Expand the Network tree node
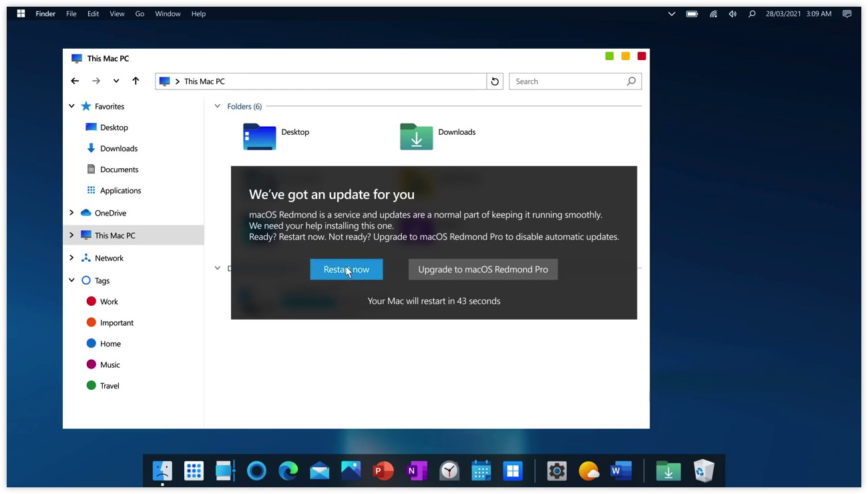 click(71, 258)
